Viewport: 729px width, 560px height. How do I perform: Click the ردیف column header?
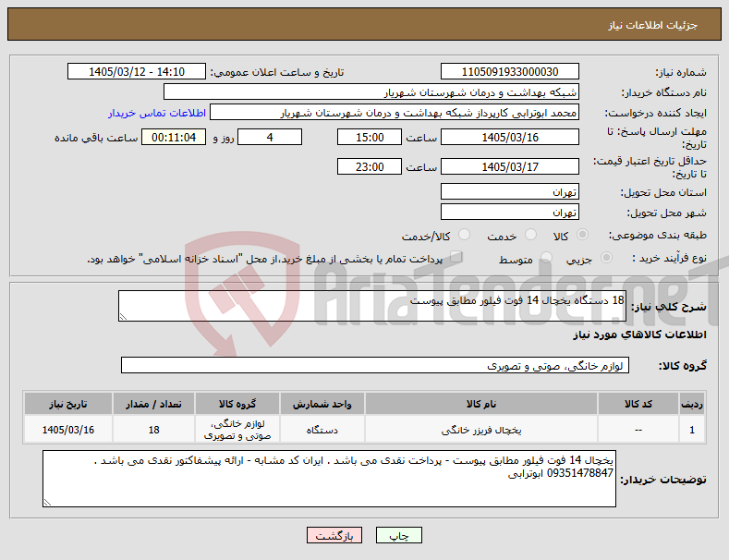692,404
